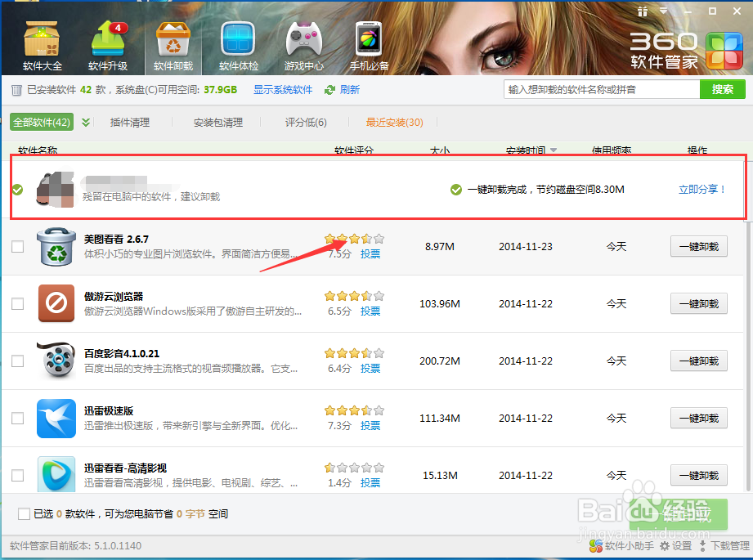
Task: Switch to 安装包清理 tab
Action: 218,123
